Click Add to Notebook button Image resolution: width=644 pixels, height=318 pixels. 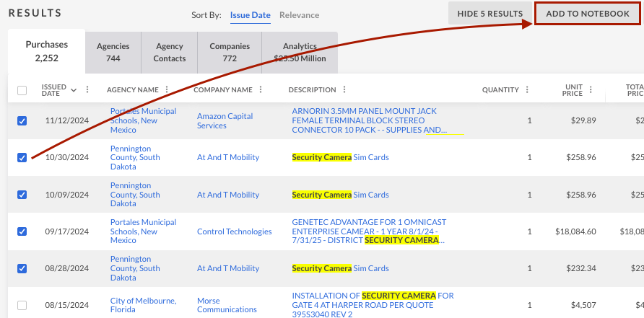pos(586,14)
